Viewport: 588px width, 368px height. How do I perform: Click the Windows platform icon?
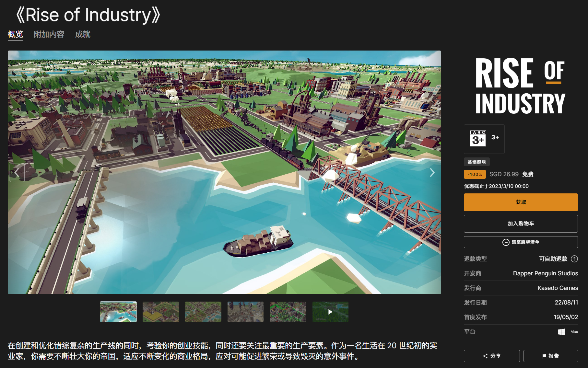click(x=561, y=332)
